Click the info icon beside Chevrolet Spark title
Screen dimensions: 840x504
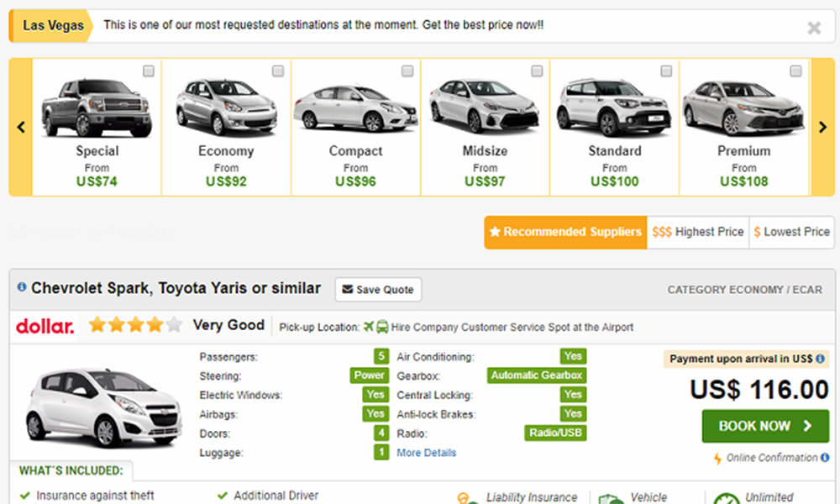[x=22, y=288]
